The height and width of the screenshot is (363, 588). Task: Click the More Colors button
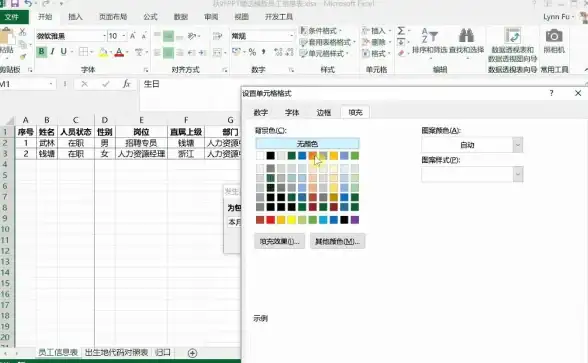pyautogui.click(x=338, y=241)
